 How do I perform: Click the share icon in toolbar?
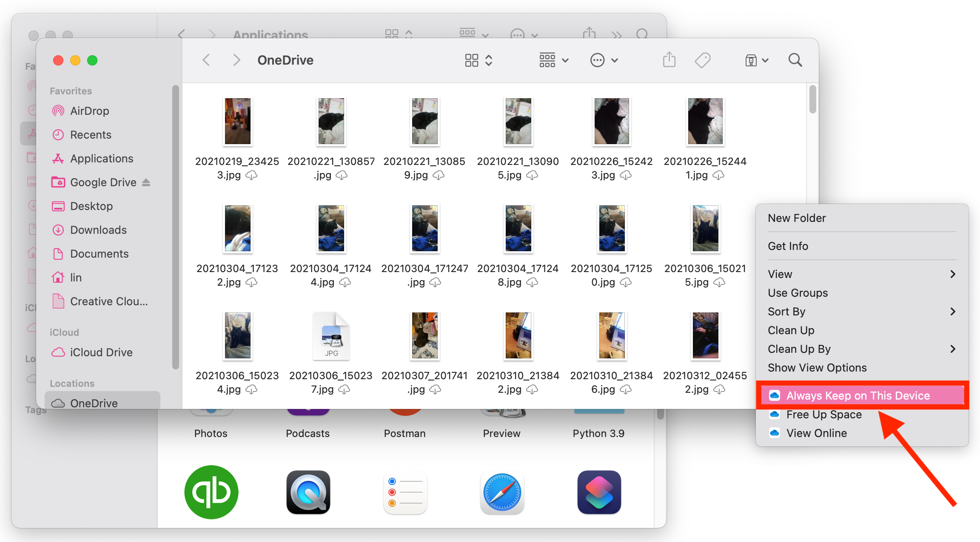(667, 60)
